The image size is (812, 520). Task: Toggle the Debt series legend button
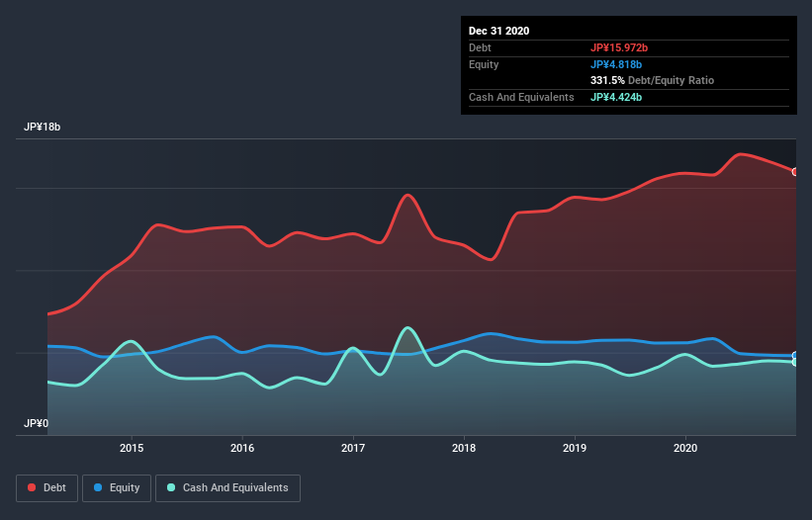point(47,488)
